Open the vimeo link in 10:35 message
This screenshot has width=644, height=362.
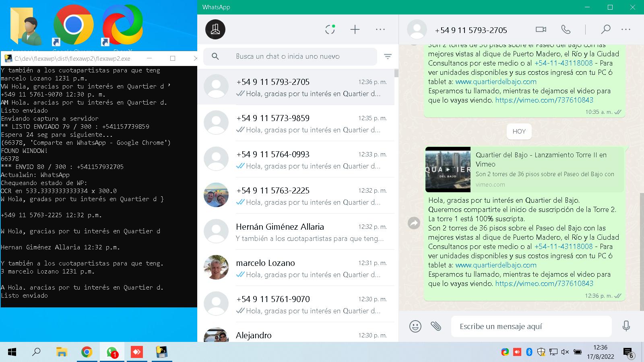point(544,100)
